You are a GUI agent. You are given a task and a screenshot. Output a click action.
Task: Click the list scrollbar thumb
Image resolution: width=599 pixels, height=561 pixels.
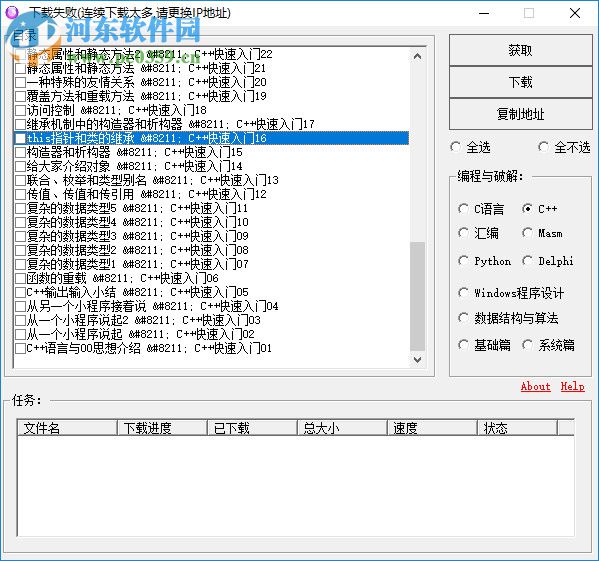click(417, 296)
